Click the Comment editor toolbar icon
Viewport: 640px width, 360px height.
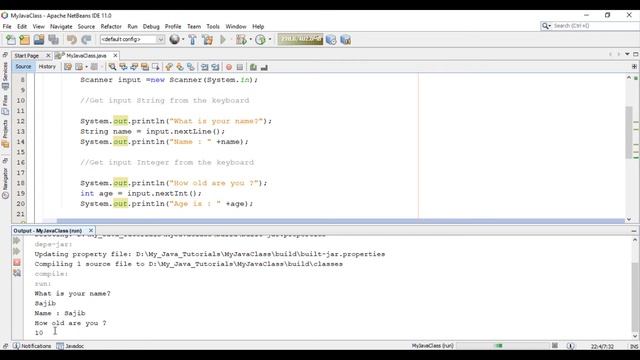(x=253, y=67)
